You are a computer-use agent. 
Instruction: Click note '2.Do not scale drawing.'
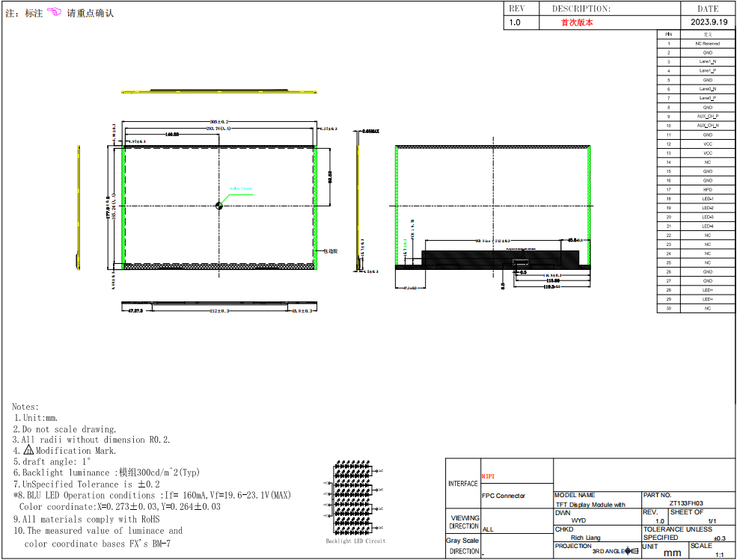click(64, 429)
